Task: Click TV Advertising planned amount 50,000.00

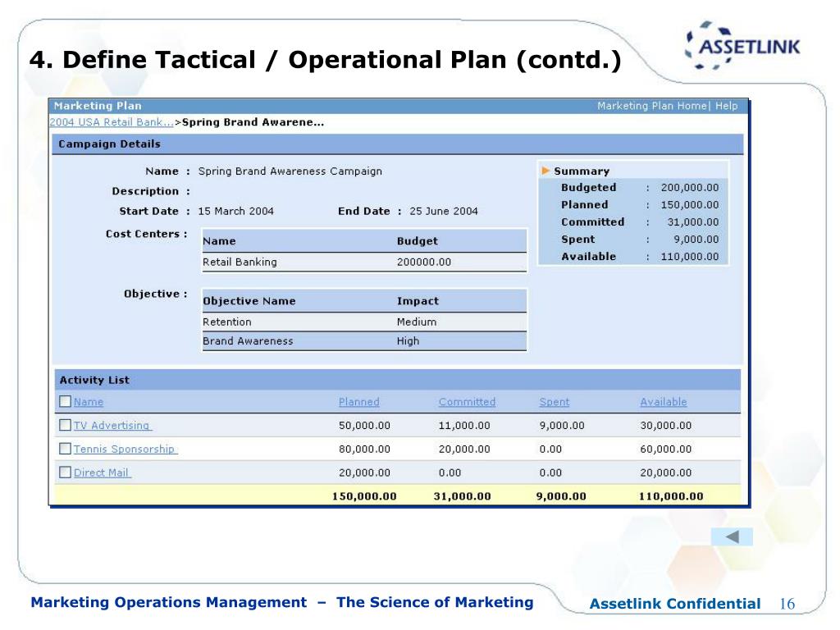Action: point(364,426)
